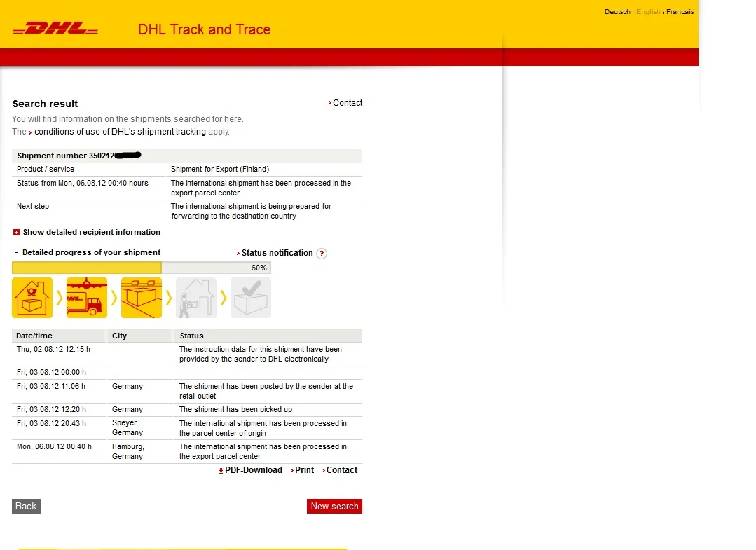756x550 pixels.
Task: Click the red PDF-Download arrow icon
Action: (x=221, y=471)
